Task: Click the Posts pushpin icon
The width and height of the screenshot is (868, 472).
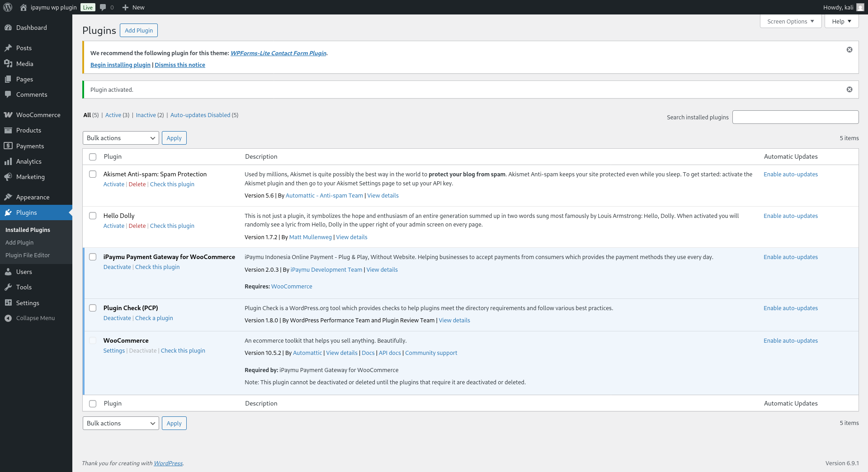Action: pos(8,48)
